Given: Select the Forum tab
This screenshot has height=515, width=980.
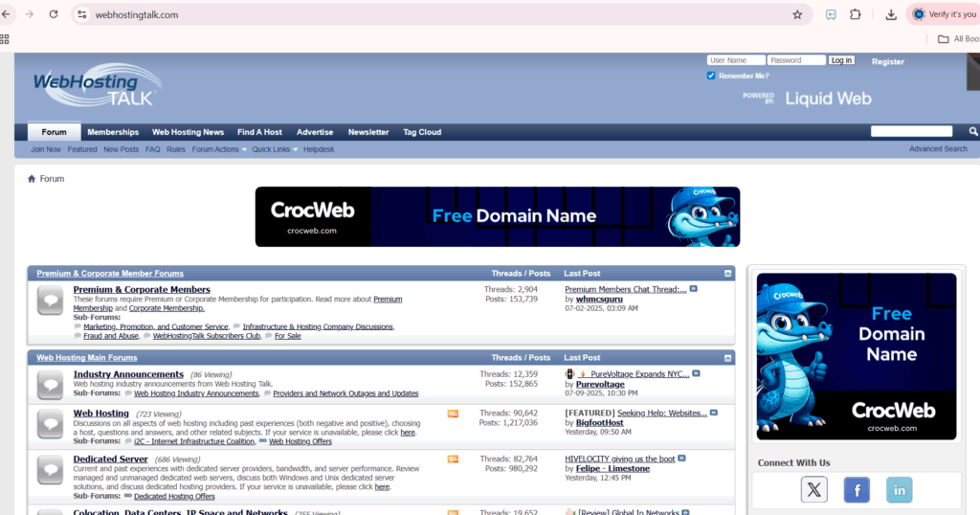Looking at the screenshot, I should tap(54, 132).
